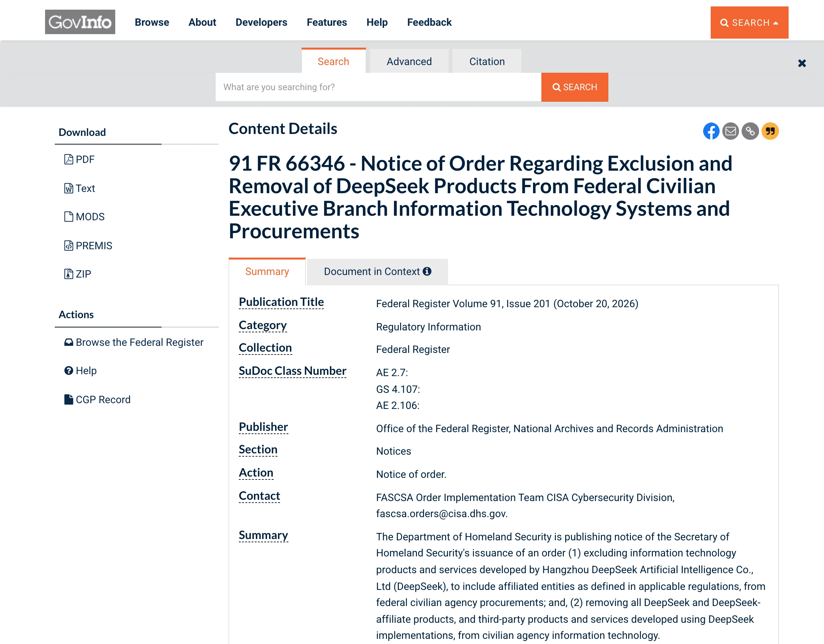The width and height of the screenshot is (824, 644).
Task: Open Help in the Actions list
Action: [80, 370]
